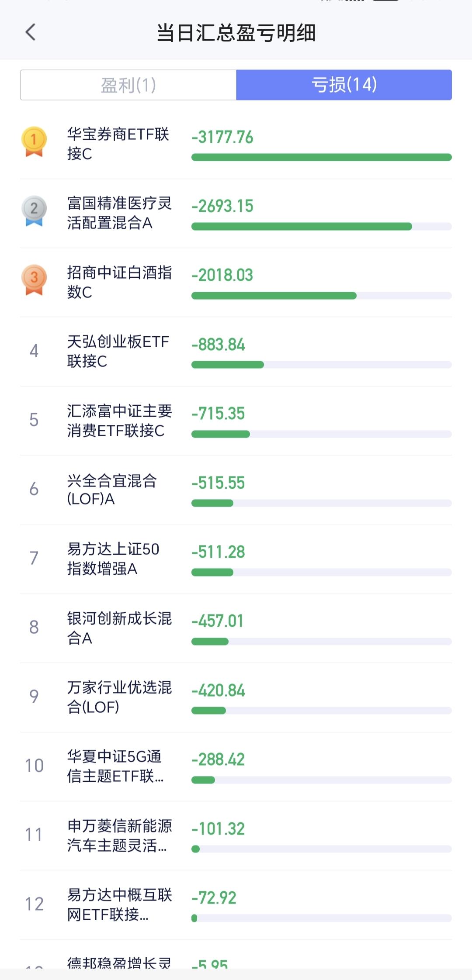The height and width of the screenshot is (980, 472).
Task: Tap the back arrow icon
Action: (x=31, y=32)
